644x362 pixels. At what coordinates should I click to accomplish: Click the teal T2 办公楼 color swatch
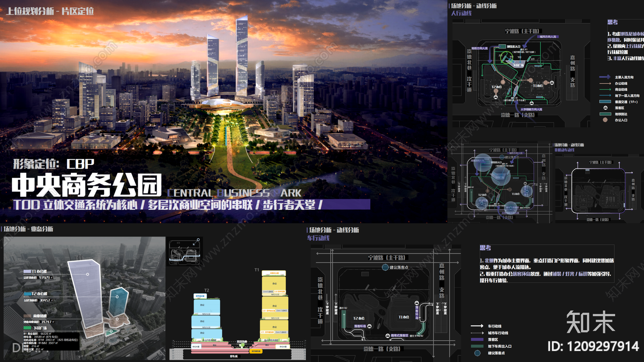tap(27, 294)
